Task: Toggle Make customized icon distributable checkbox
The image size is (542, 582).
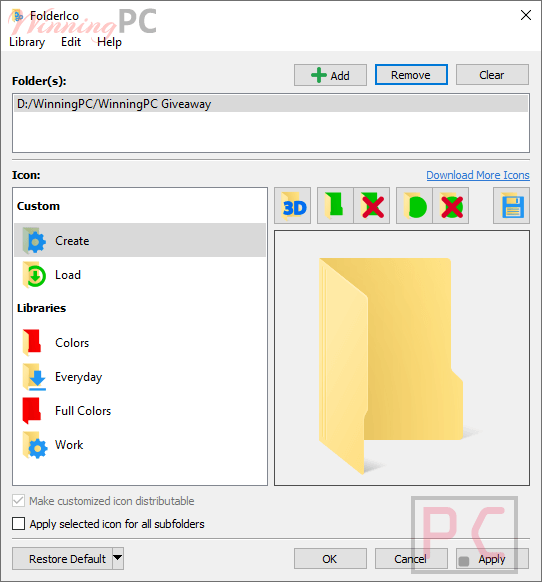Action: point(19,501)
